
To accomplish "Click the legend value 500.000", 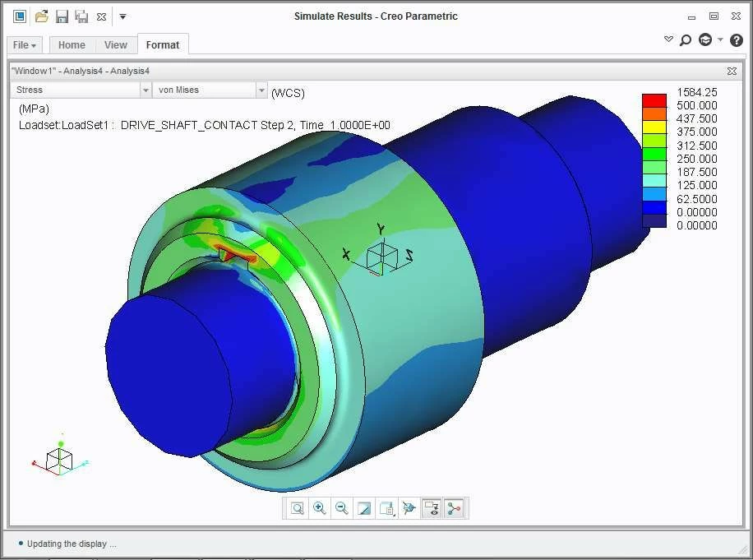I will (x=697, y=105).
